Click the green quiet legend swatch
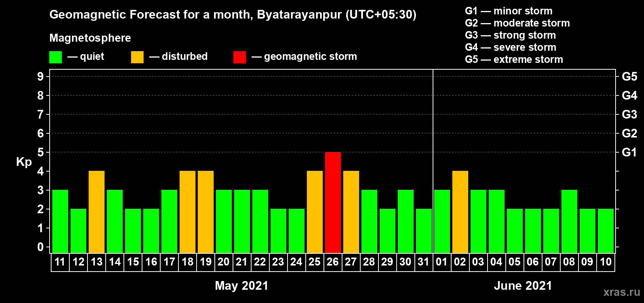 coord(56,57)
